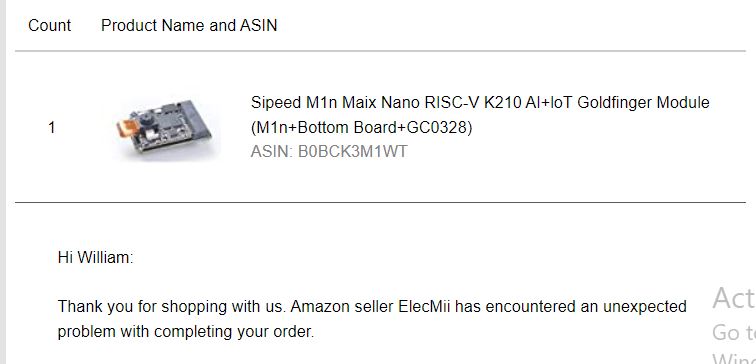Click the orange ribbon cable in the product image
The height and width of the screenshot is (364, 756).
click(x=128, y=128)
